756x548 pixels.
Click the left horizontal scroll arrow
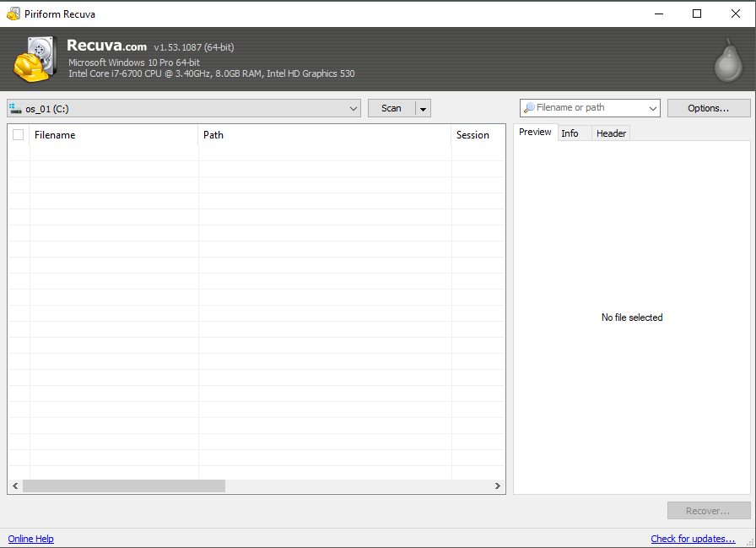[15, 486]
